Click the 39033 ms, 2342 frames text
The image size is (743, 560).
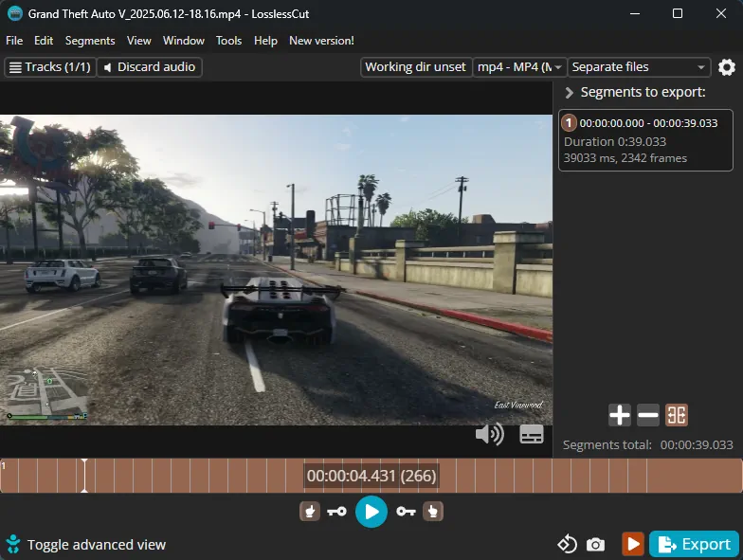click(625, 158)
